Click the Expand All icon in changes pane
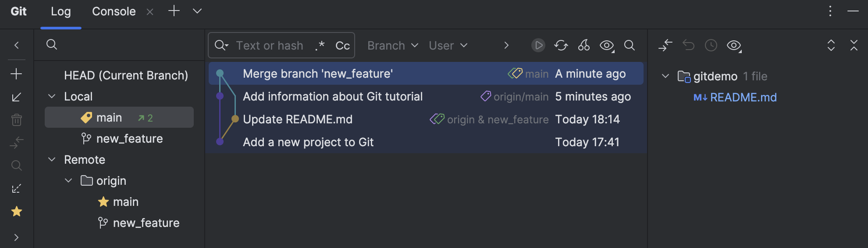 point(831,45)
